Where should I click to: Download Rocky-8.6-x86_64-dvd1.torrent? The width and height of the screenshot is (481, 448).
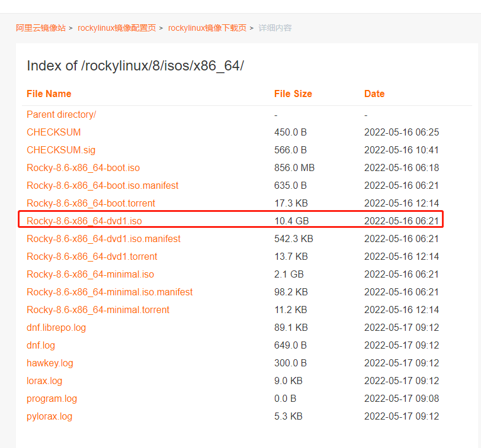(x=92, y=256)
